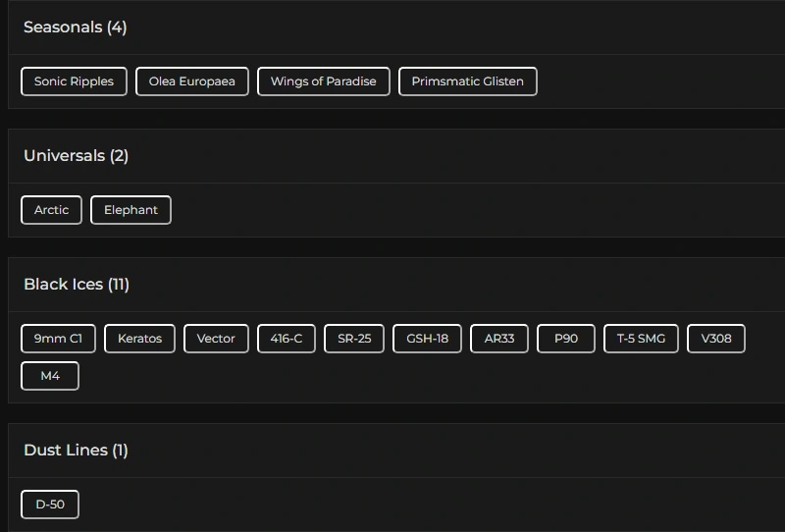Select the Sonic Ripples seasonal skin tag
The height and width of the screenshot is (532, 785).
pos(74,81)
